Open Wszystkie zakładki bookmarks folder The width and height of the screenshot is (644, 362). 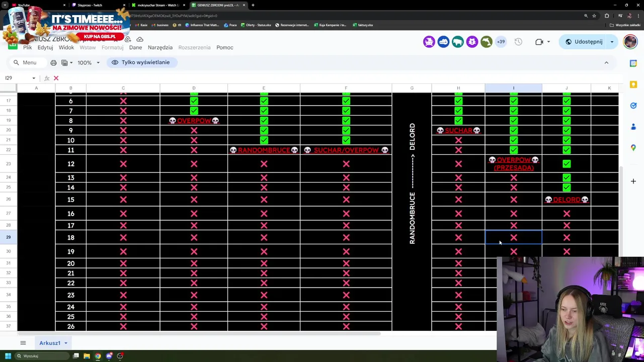point(625,25)
